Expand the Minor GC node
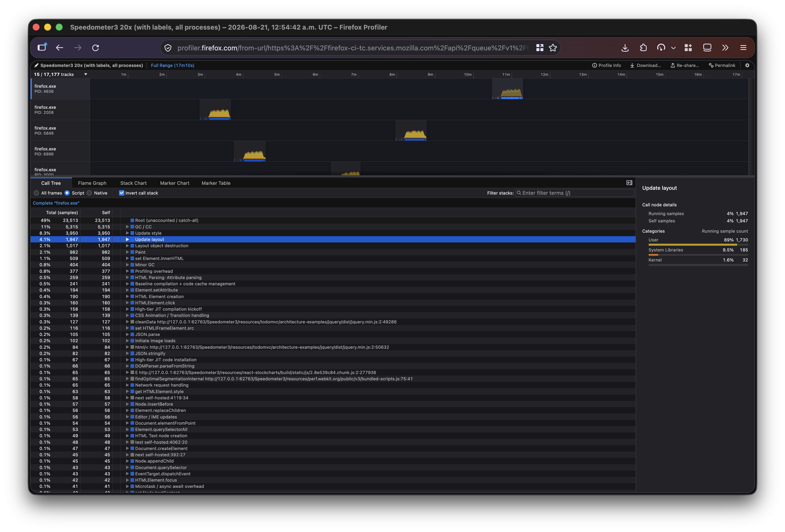 pos(127,265)
